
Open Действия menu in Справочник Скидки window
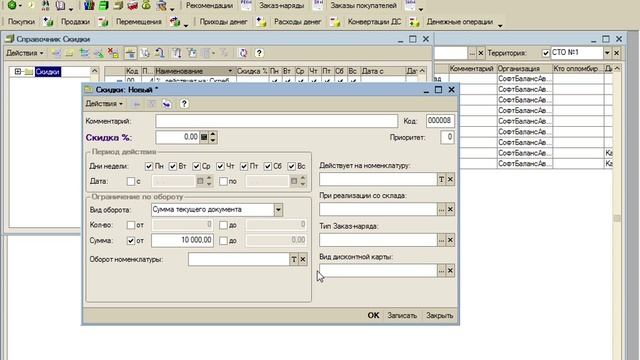(24, 53)
